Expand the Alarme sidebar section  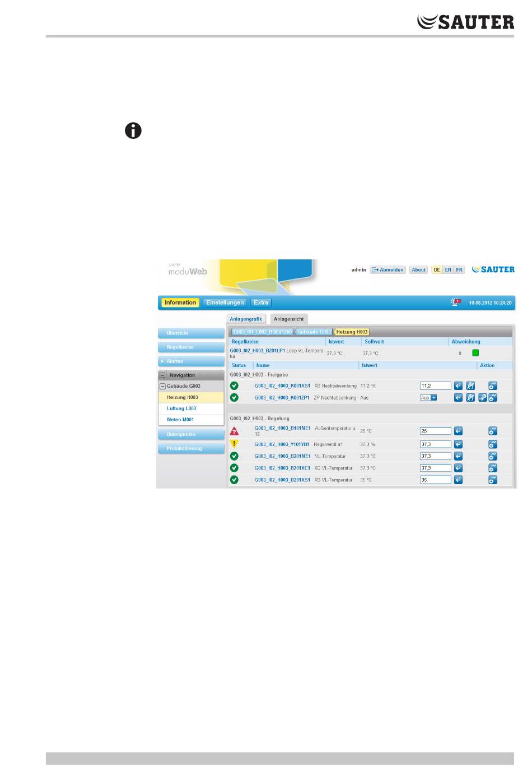[x=191, y=361]
